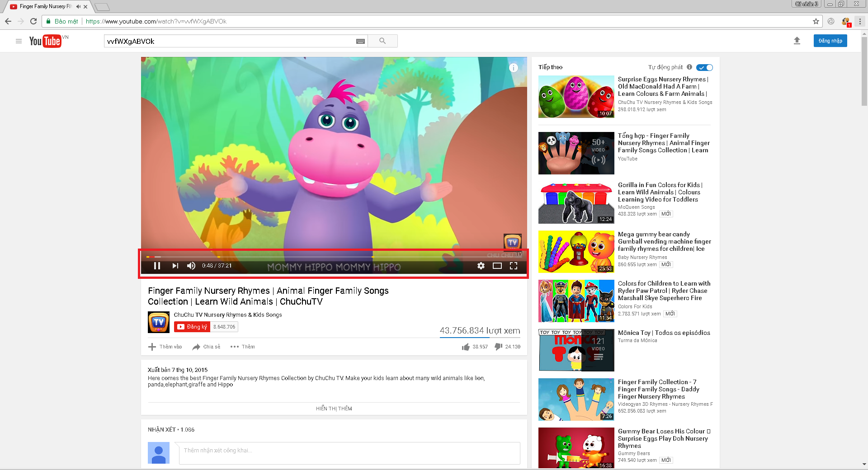Click the NHẬN XÉT comments heading
868x470 pixels.
pyautogui.click(x=171, y=430)
